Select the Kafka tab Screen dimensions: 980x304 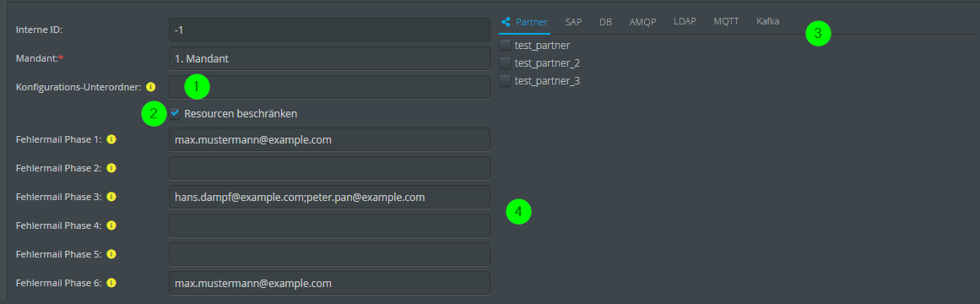(767, 21)
